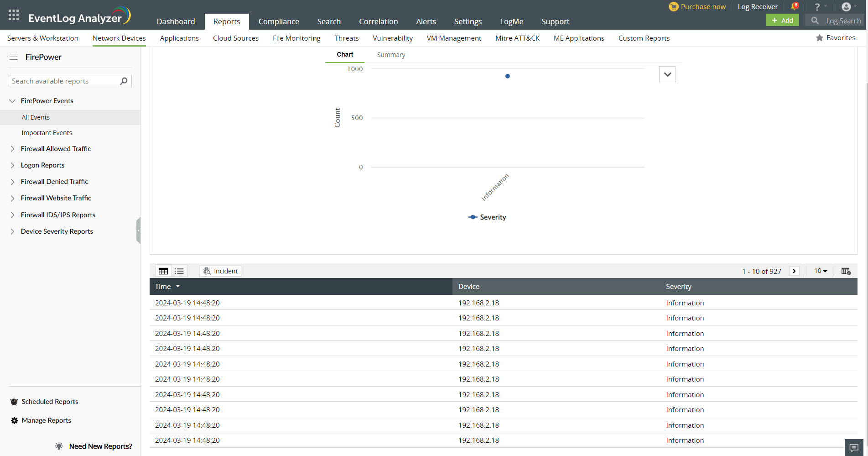Image resolution: width=868 pixels, height=456 pixels.
Task: Expand Logon Reports group
Action: point(12,165)
